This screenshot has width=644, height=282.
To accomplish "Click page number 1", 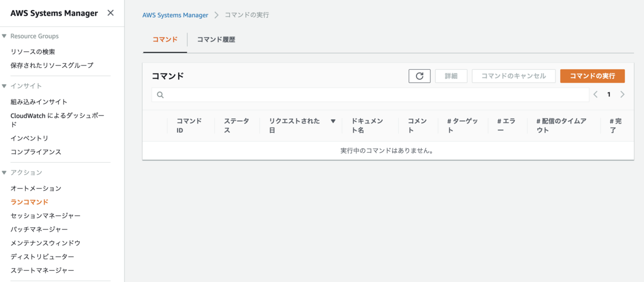I will [x=609, y=95].
